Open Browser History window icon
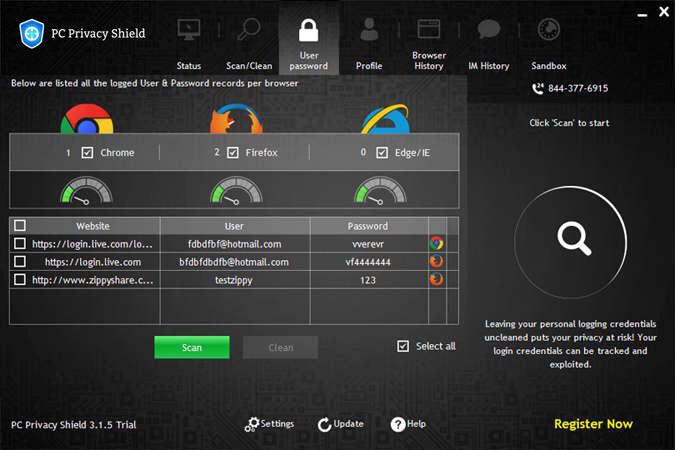 coord(429,29)
